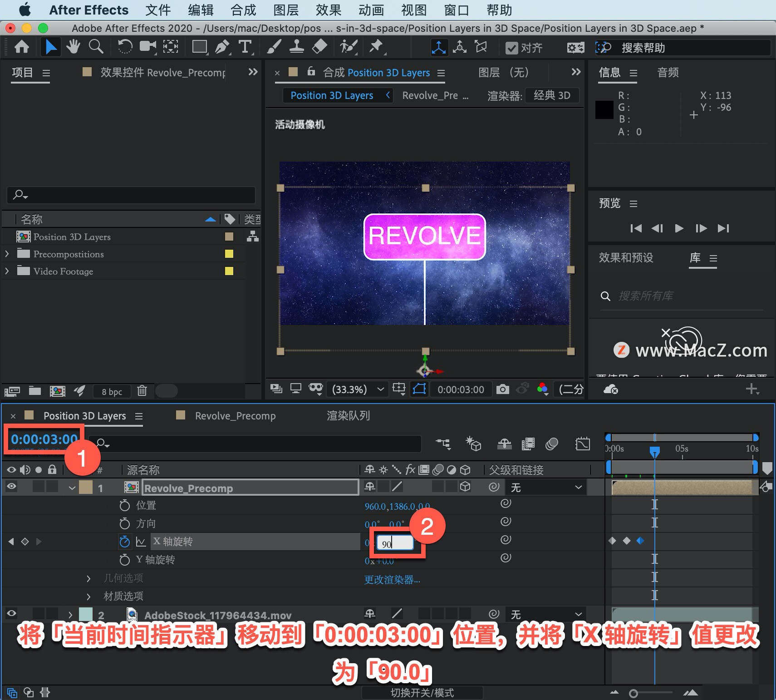776x700 pixels.
Task: Expand the Video Footage folder
Action: pos(7,271)
